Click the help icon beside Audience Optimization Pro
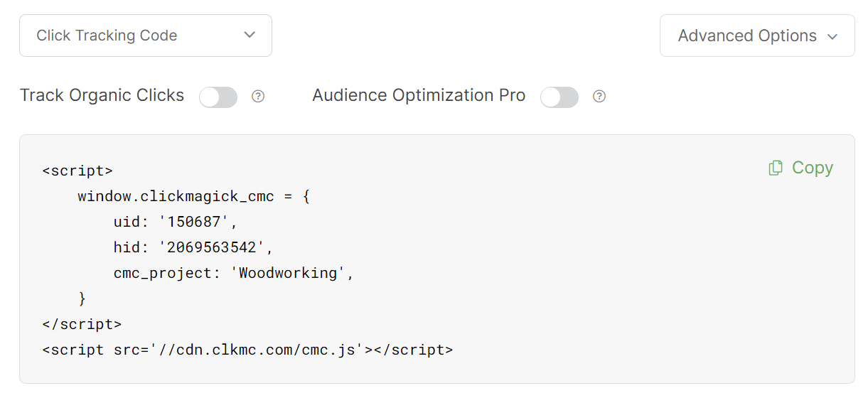This screenshot has height=398, width=868. 599,97
